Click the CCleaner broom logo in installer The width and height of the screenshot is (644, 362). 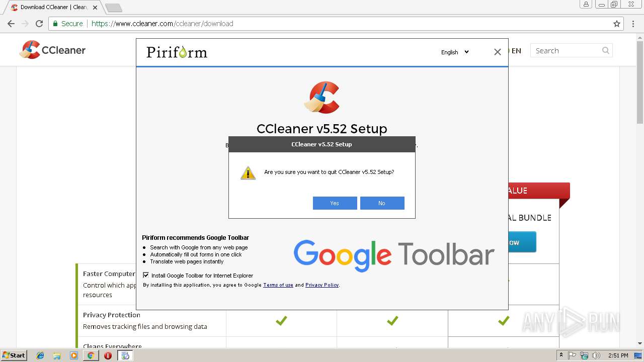coord(322,98)
